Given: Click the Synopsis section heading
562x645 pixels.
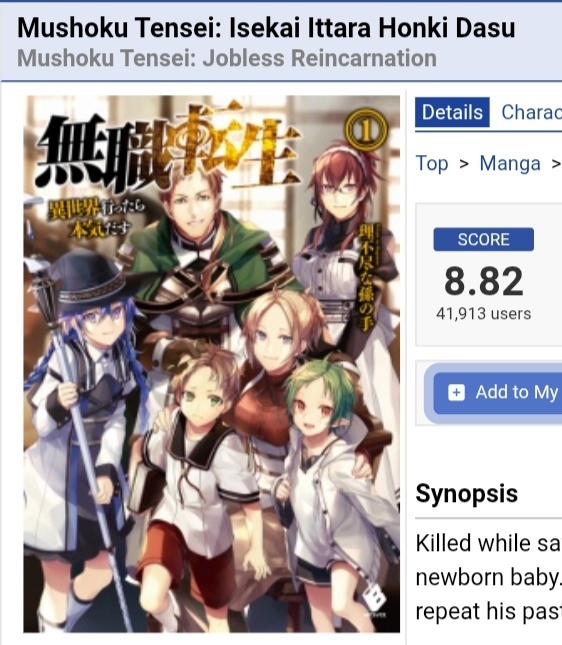Looking at the screenshot, I should point(467,494).
